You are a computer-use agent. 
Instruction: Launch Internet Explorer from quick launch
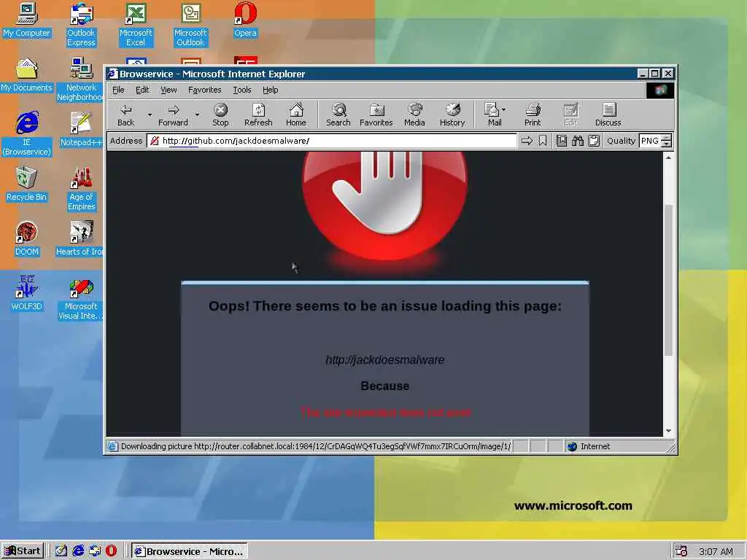[78, 551]
